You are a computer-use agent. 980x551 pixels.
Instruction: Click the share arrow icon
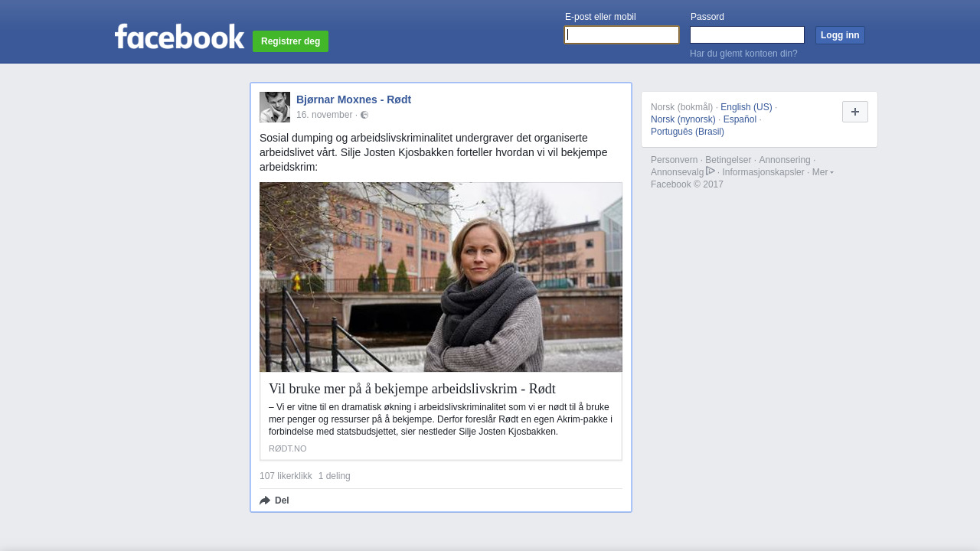point(265,500)
